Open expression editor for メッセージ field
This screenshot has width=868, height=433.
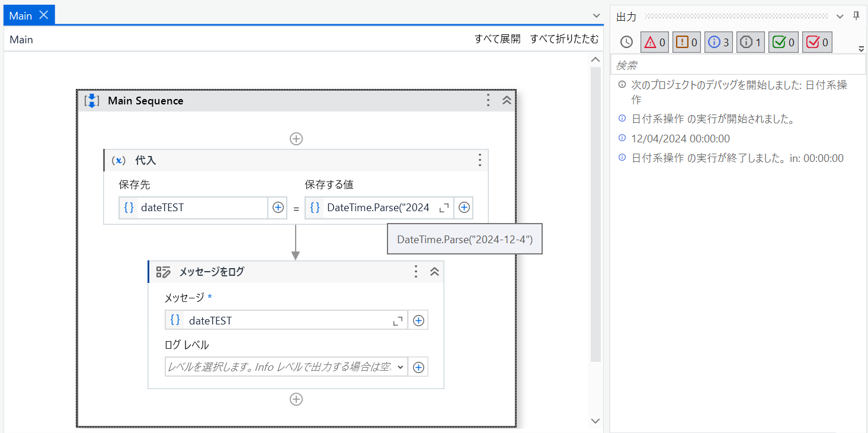pyautogui.click(x=398, y=321)
